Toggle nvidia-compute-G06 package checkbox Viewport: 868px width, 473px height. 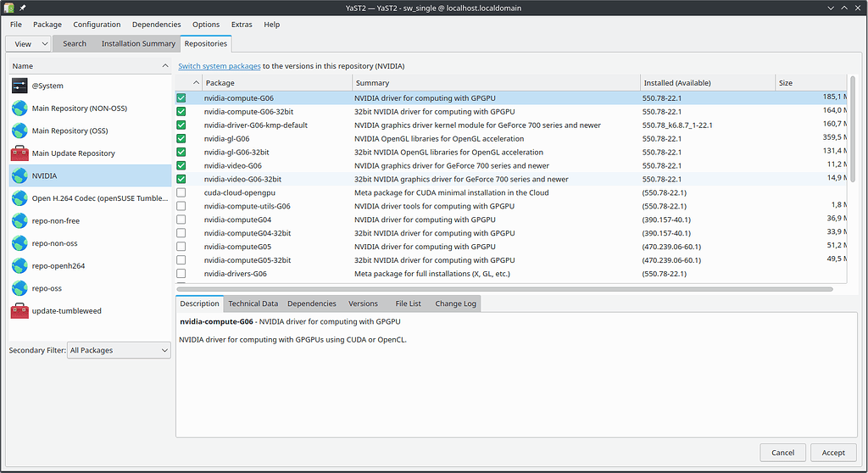(x=181, y=98)
